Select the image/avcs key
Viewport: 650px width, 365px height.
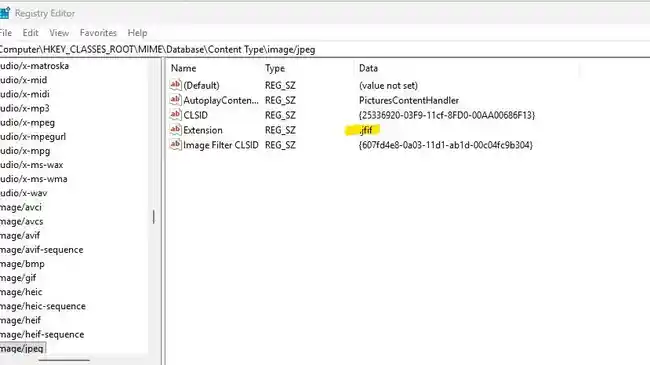pos(22,221)
